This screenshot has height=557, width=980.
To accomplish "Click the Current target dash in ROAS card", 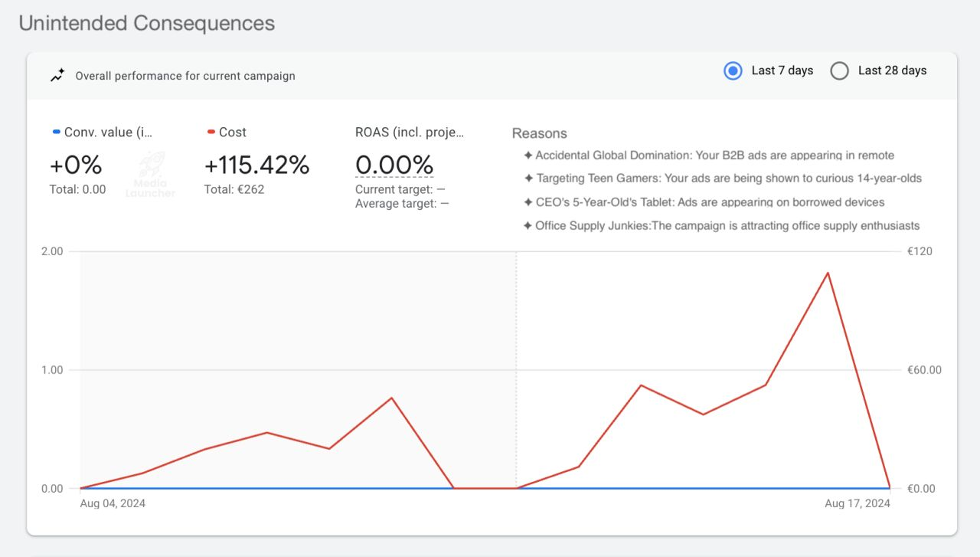I will 442,189.
